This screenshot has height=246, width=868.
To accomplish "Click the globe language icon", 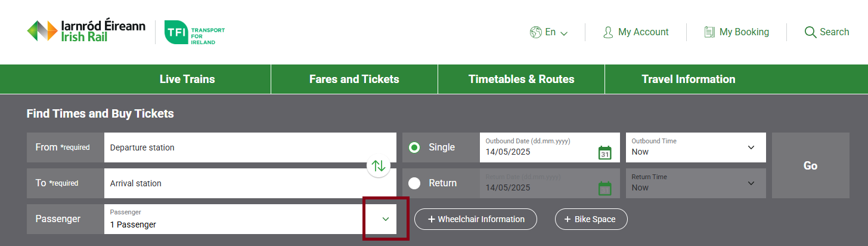I will click(x=535, y=32).
